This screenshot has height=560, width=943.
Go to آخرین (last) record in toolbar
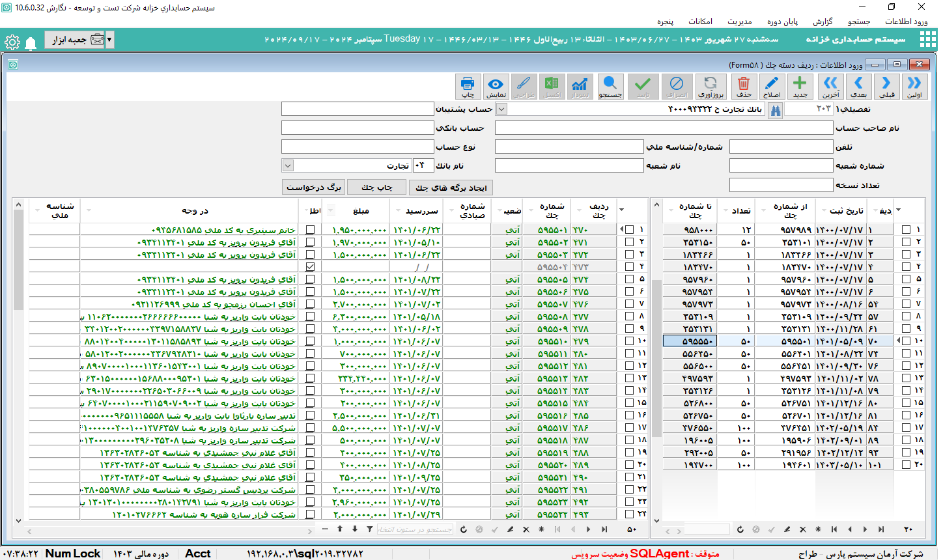830,87
